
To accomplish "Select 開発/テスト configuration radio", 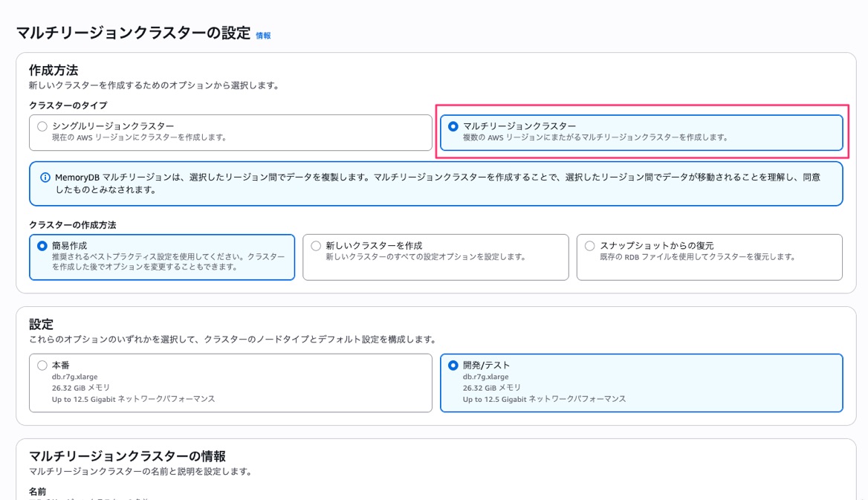I will 453,366.
